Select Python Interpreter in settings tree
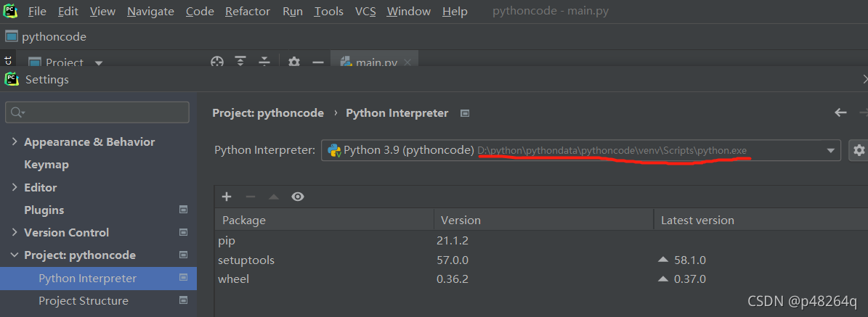 [x=87, y=279]
